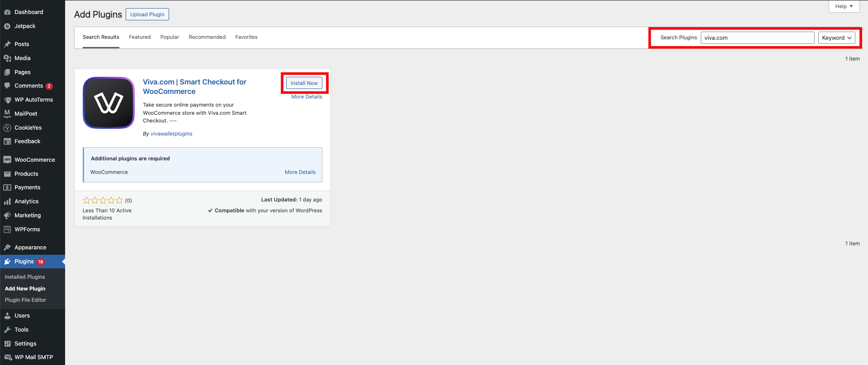
Task: Click the WP Mail SMTP envelope icon
Action: (8, 357)
